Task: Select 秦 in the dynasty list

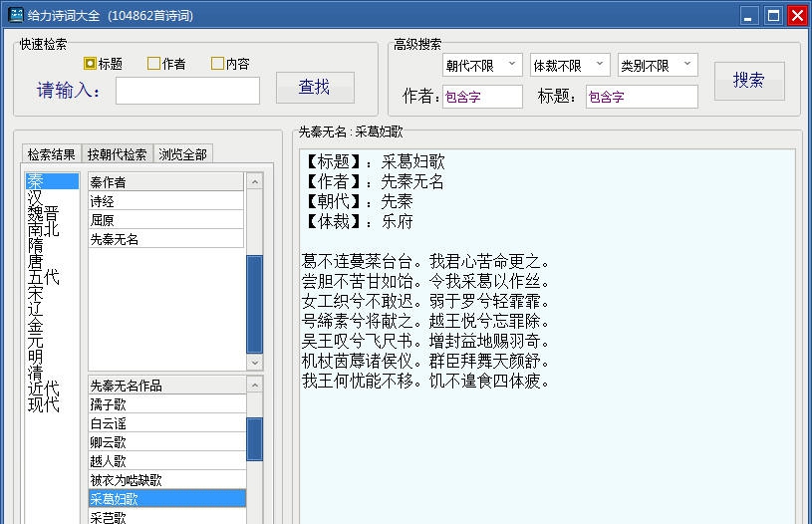Action: 52,181
